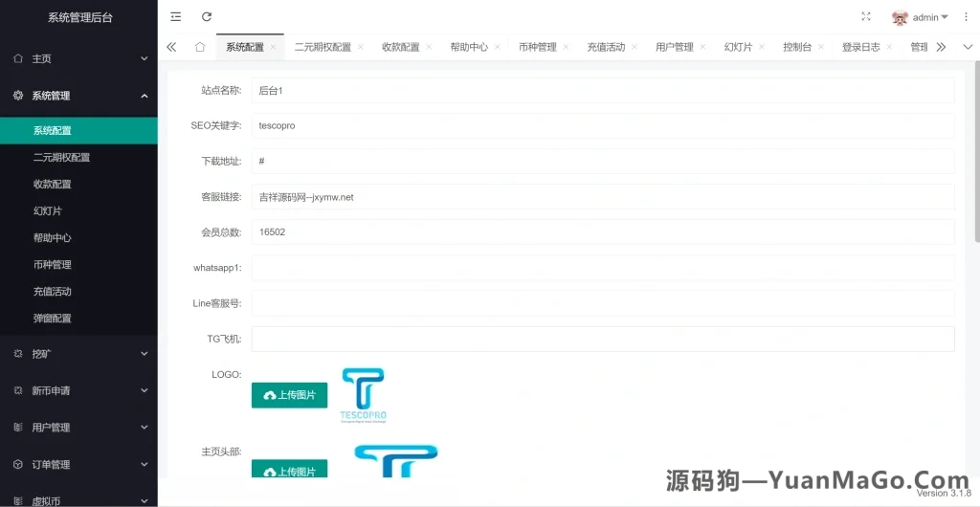Click the 站点名称 input field
The height and width of the screenshot is (507, 980).
tap(603, 90)
